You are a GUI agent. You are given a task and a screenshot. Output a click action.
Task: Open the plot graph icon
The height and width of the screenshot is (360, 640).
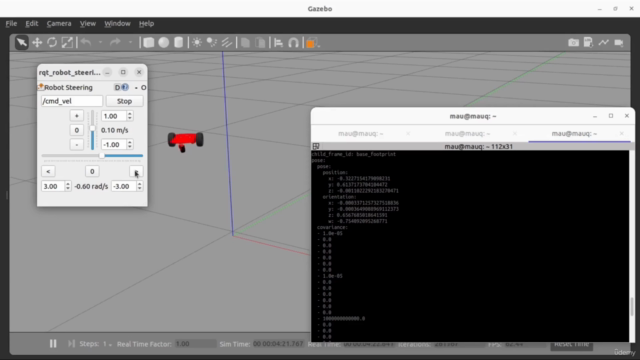point(604,42)
